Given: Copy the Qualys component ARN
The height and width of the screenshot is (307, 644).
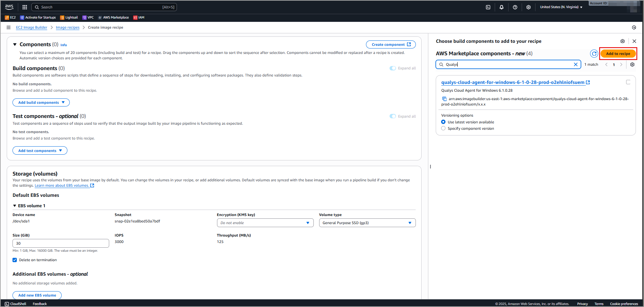Looking at the screenshot, I should pyautogui.click(x=444, y=99).
